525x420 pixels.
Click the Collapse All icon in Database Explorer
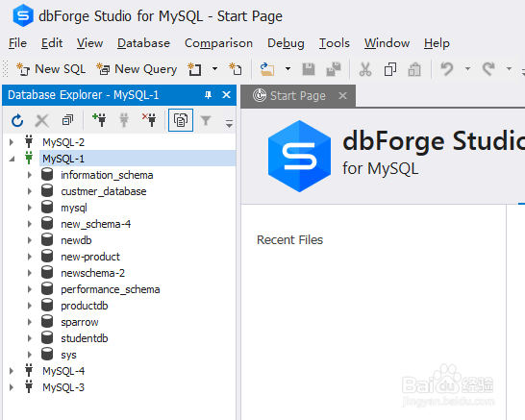pyautogui.click(x=67, y=120)
